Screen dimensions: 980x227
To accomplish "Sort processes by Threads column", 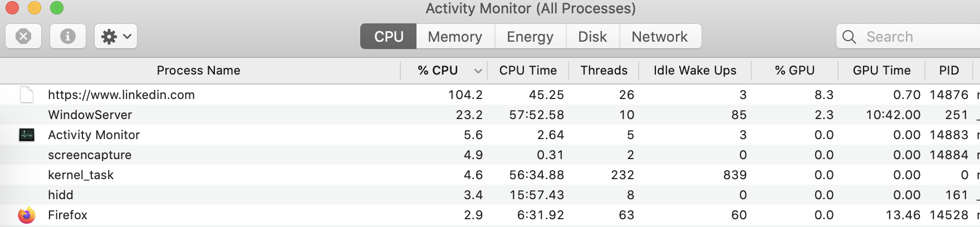I will 604,71.
